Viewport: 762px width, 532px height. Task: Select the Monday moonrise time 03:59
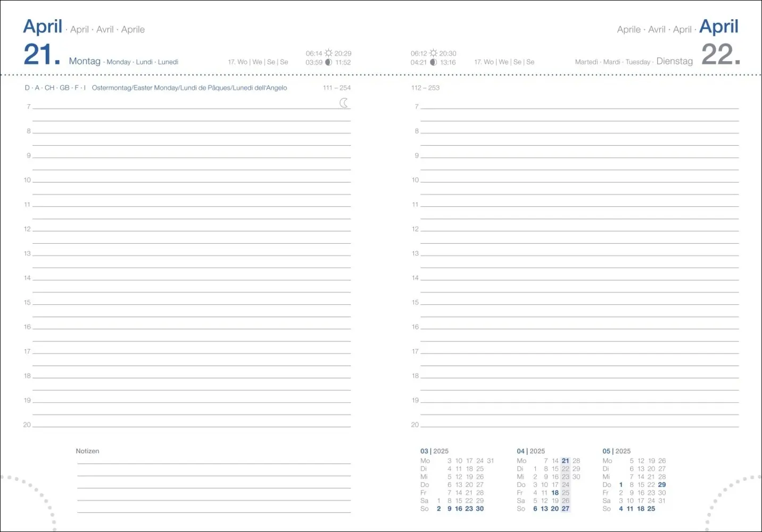tap(314, 63)
